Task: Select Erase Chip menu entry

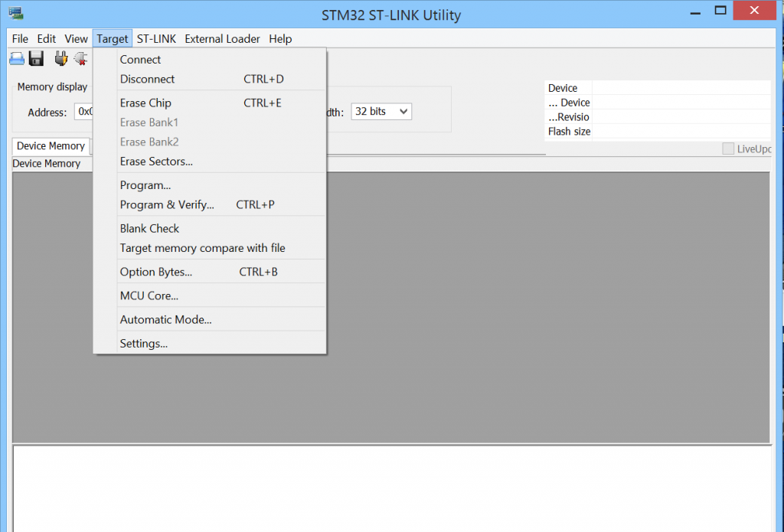Action: (x=210, y=103)
